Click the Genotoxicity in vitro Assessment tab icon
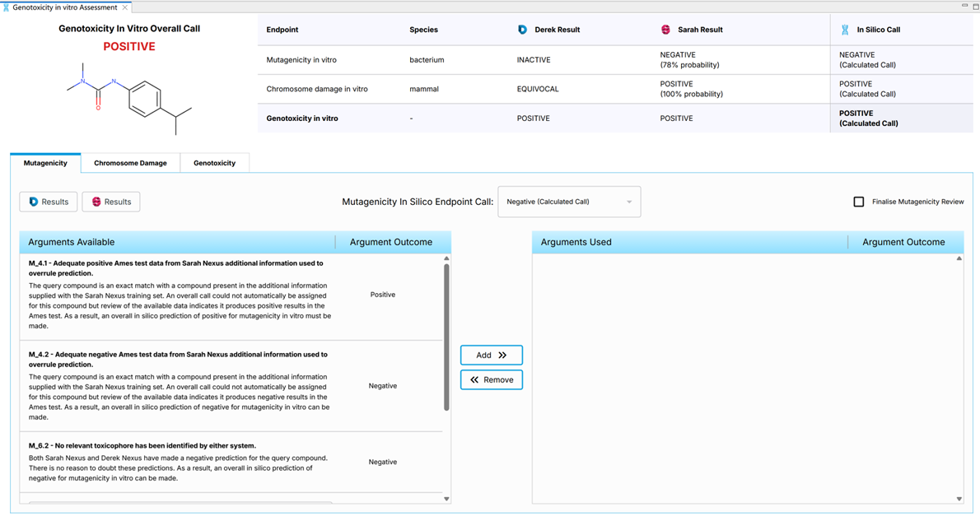The width and height of the screenshot is (980, 516). tap(7, 7)
